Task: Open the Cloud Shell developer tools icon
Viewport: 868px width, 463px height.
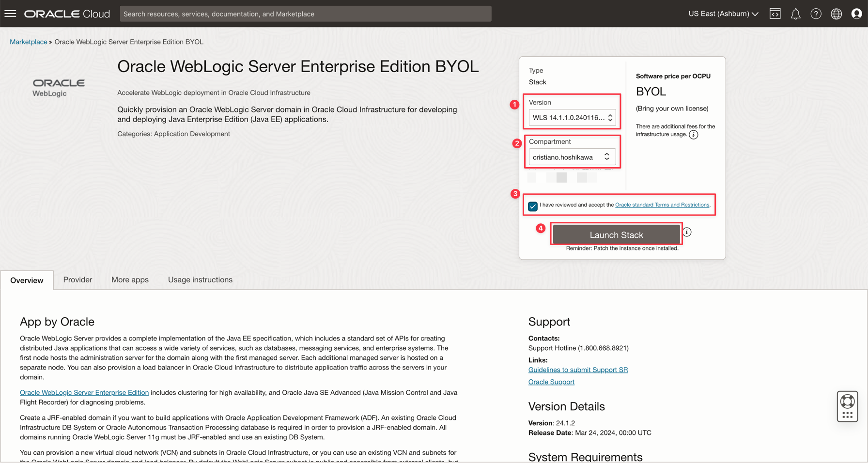Action: click(775, 14)
